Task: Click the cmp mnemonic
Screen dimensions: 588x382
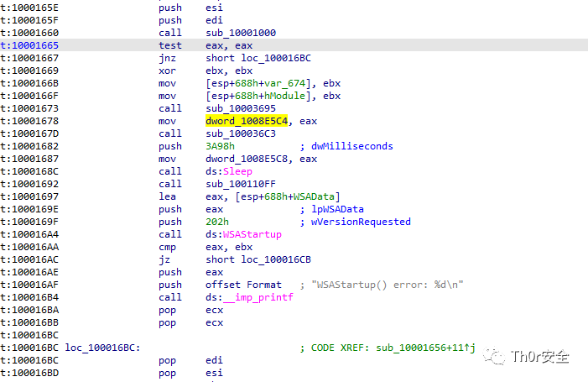Action: pyautogui.click(x=167, y=248)
